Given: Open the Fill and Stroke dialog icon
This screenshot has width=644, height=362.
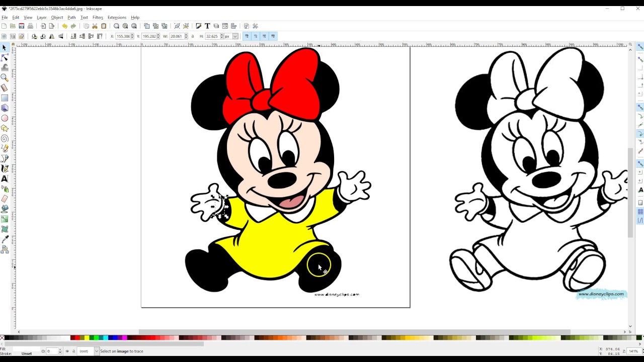Looking at the screenshot, I should pos(198,26).
